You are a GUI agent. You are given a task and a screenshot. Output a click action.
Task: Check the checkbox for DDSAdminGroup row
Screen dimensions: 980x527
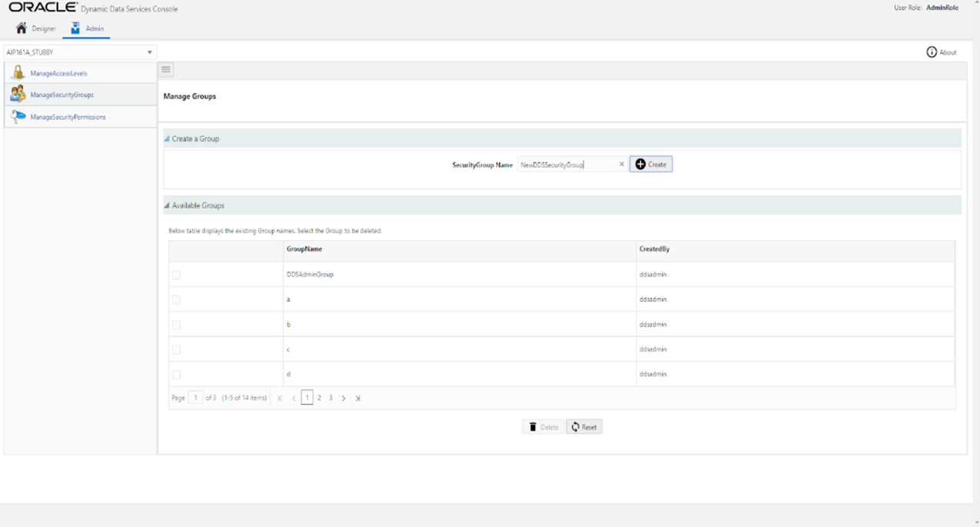(176, 274)
